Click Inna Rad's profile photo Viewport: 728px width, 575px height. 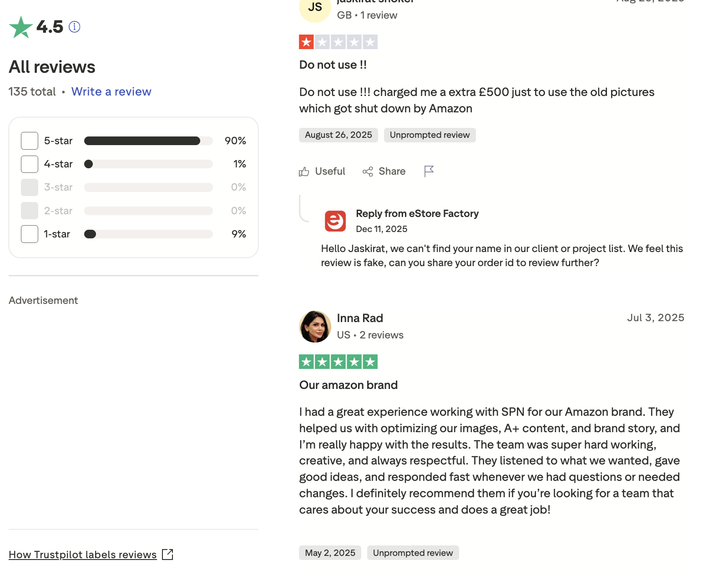click(315, 327)
